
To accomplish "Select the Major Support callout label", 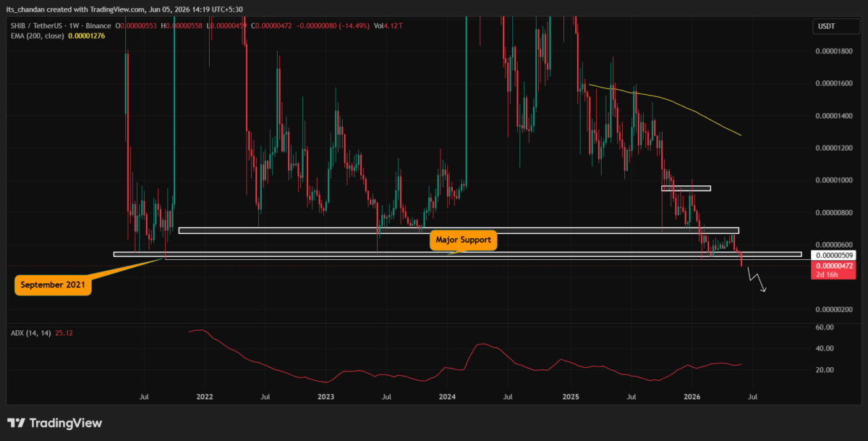I will (x=464, y=240).
